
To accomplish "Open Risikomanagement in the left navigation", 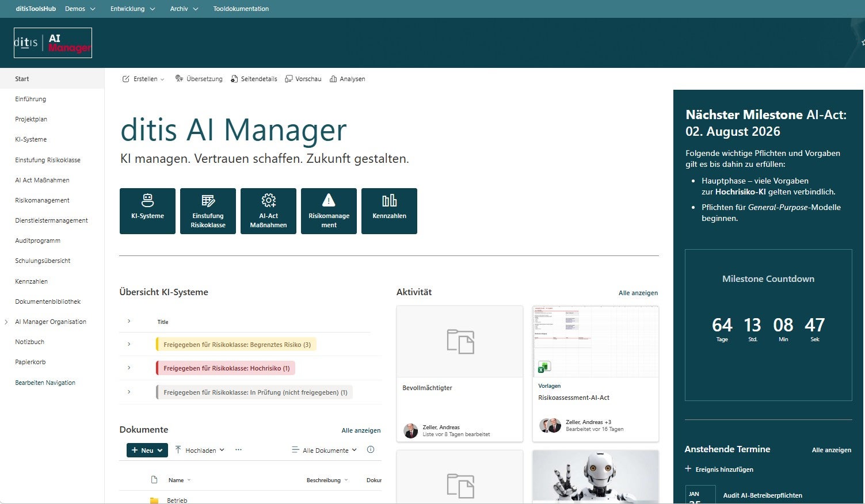I will coord(42,200).
